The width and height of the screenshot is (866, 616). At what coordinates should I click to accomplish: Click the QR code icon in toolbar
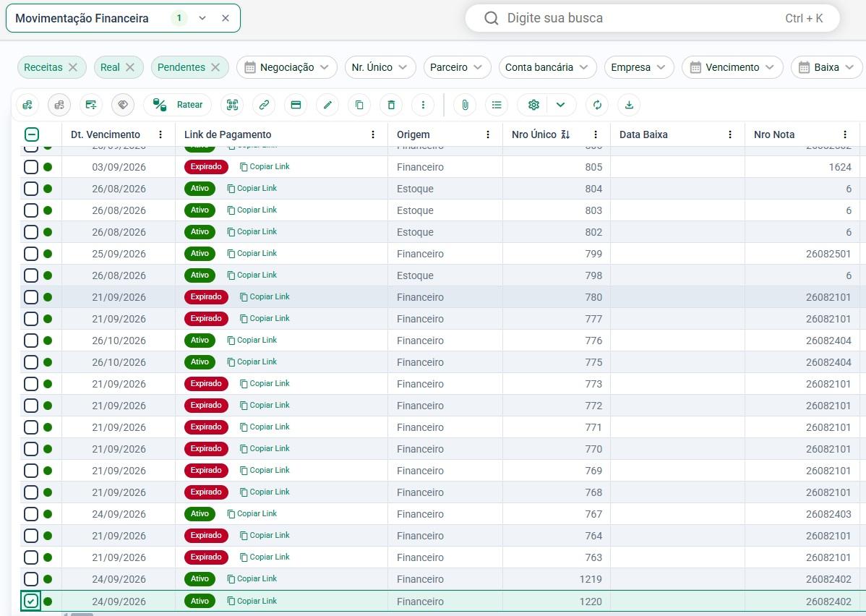coord(233,105)
